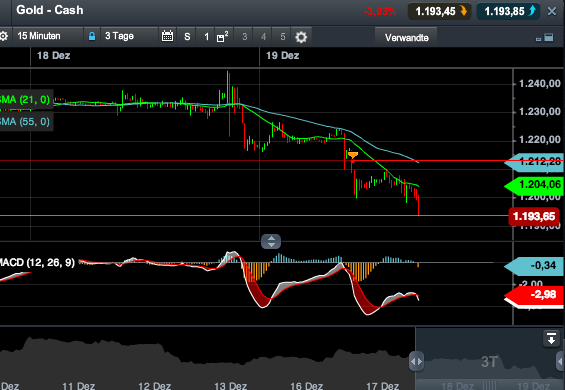Open the Verwandte tab
This screenshot has width=565, height=390.
point(406,37)
